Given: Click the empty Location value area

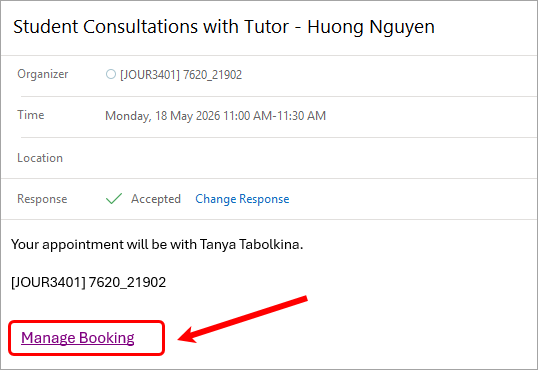Looking at the screenshot, I should tap(309, 158).
